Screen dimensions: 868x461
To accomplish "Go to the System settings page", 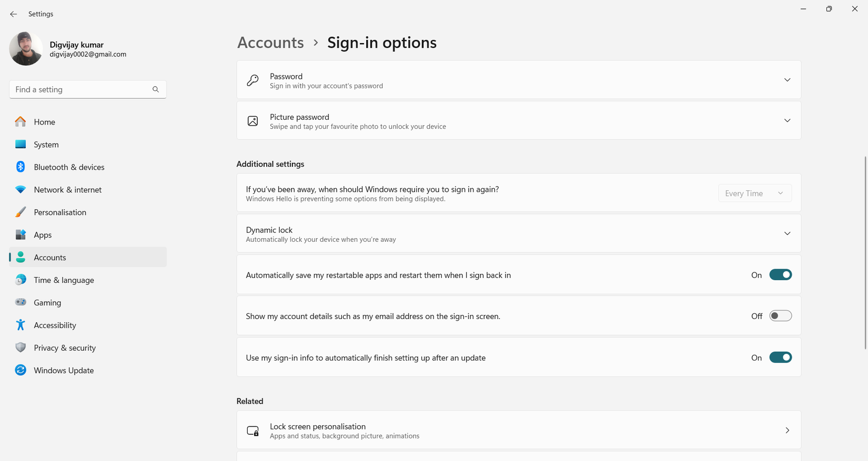I will tap(46, 145).
